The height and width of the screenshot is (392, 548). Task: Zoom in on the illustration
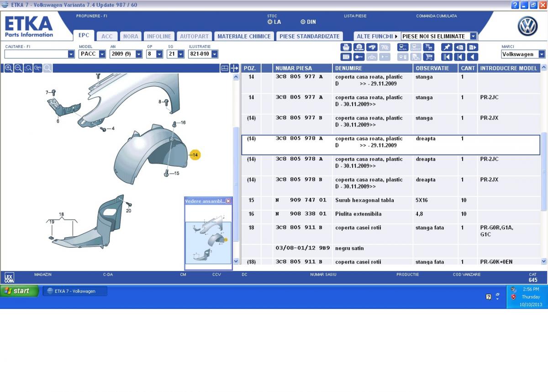point(9,68)
